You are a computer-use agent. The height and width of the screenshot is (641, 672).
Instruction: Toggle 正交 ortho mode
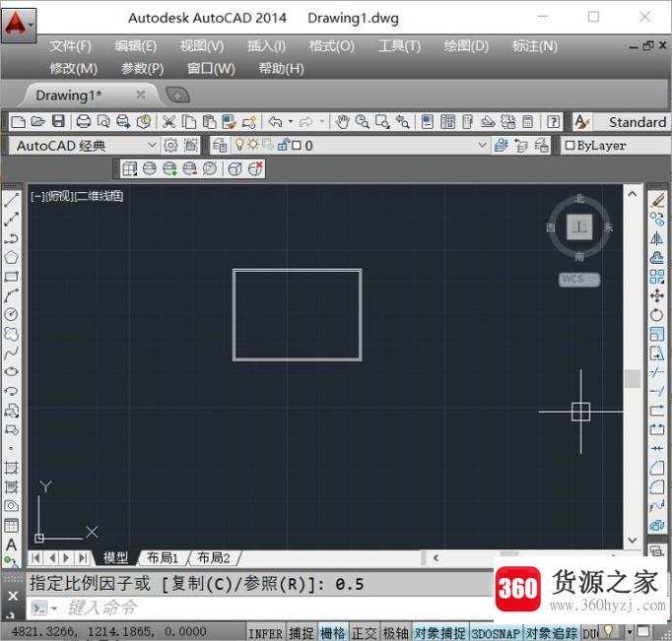[x=365, y=633]
